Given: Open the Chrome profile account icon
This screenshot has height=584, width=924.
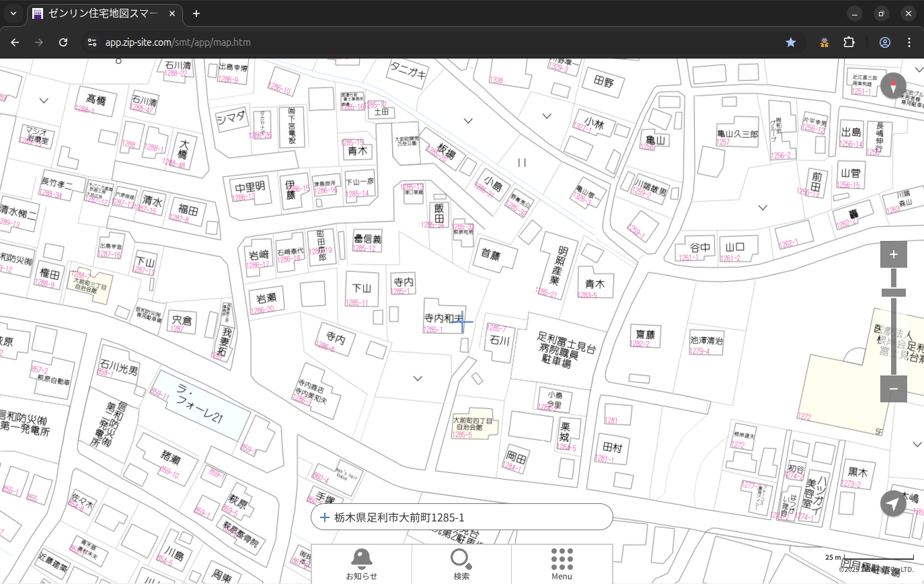Looking at the screenshot, I should pos(884,42).
